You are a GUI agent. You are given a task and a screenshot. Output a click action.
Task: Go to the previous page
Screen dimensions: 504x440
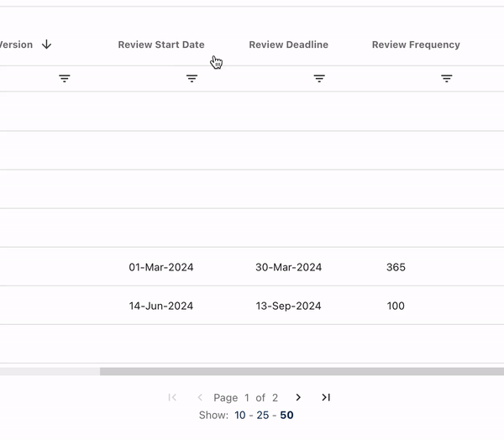200,397
